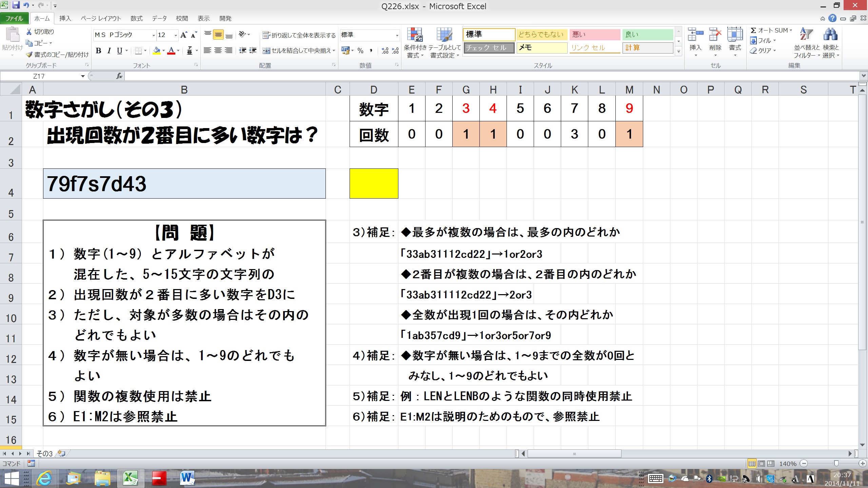868x488 pixels.
Task: Decrease decimal places
Action: tap(395, 50)
